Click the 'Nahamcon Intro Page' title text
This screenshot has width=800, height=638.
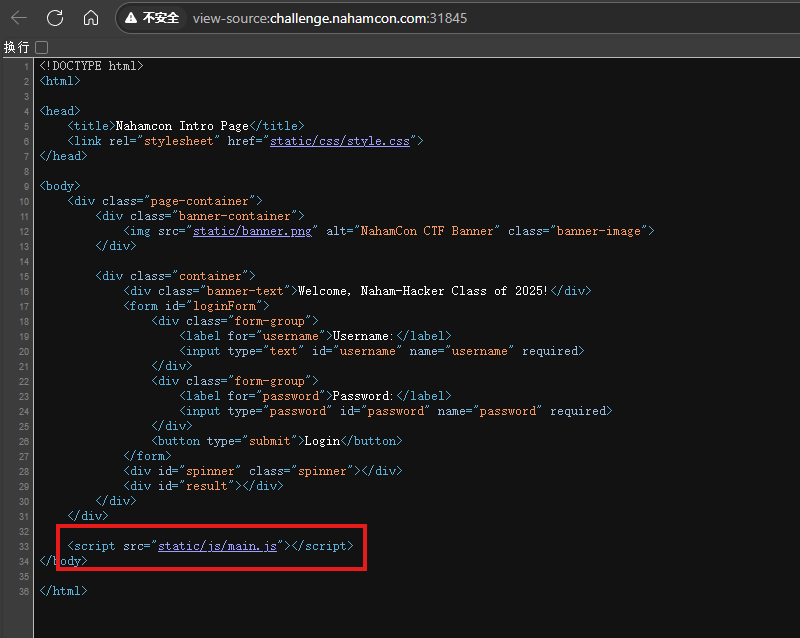[x=182, y=126]
